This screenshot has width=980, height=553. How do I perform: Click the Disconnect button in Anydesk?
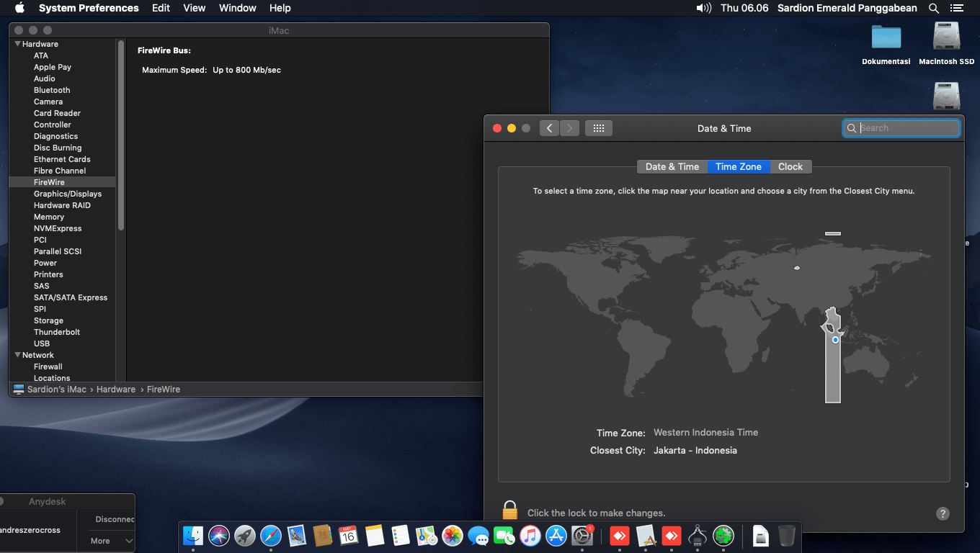coord(115,519)
